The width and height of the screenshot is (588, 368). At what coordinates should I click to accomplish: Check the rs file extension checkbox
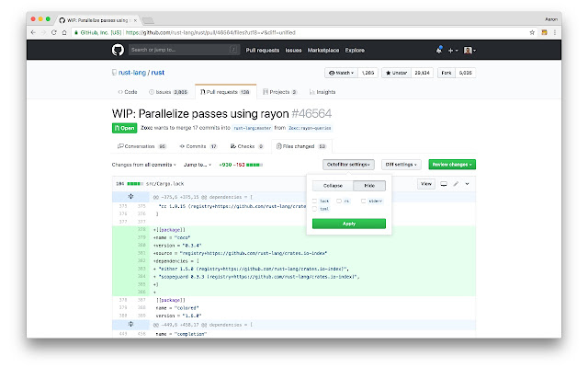pos(339,201)
